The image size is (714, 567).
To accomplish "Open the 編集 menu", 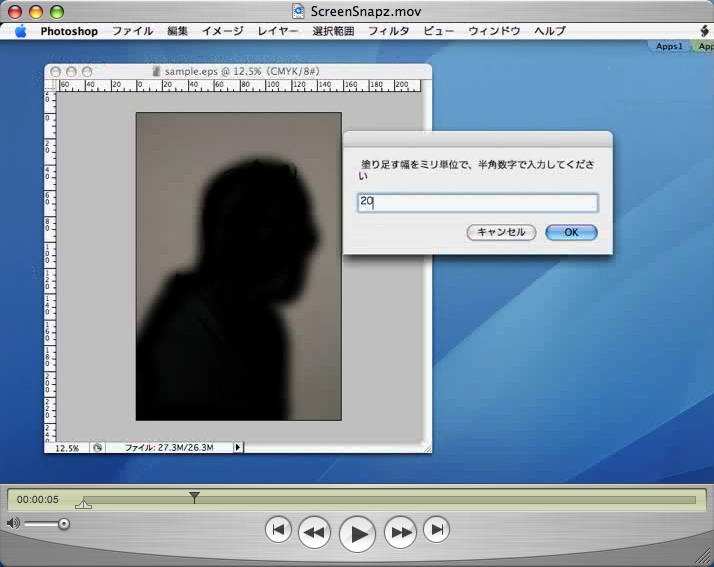I will (x=177, y=31).
